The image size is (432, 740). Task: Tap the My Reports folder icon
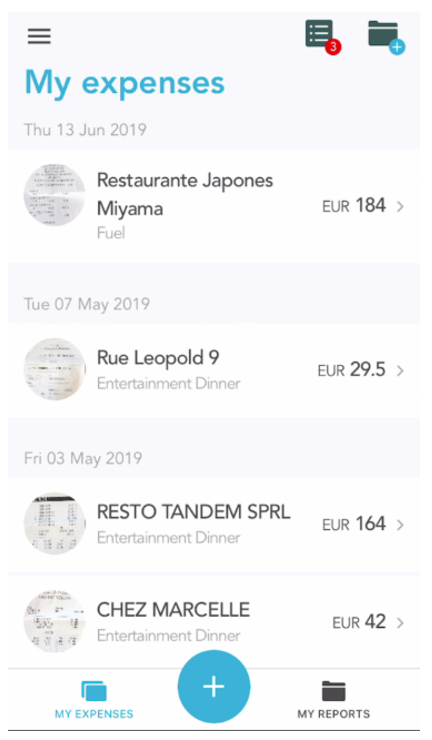pos(334,691)
